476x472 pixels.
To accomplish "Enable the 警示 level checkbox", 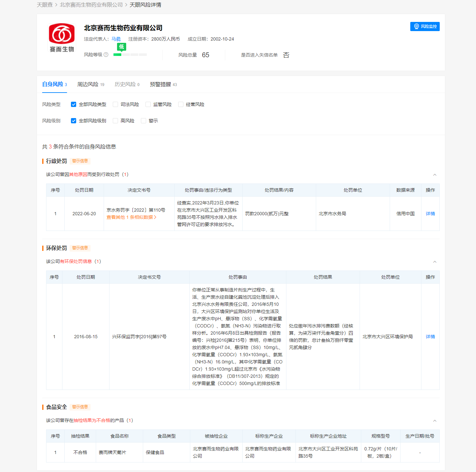I will [x=144, y=121].
